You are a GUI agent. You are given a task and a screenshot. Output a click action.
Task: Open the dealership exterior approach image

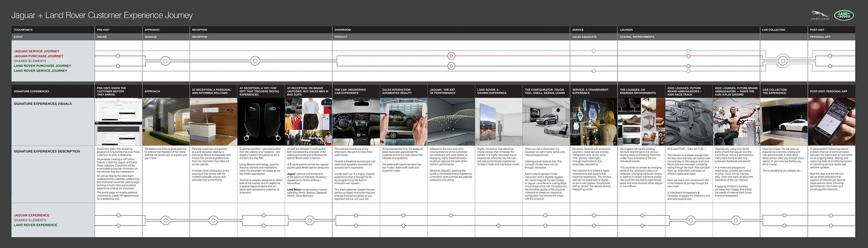pos(166,122)
